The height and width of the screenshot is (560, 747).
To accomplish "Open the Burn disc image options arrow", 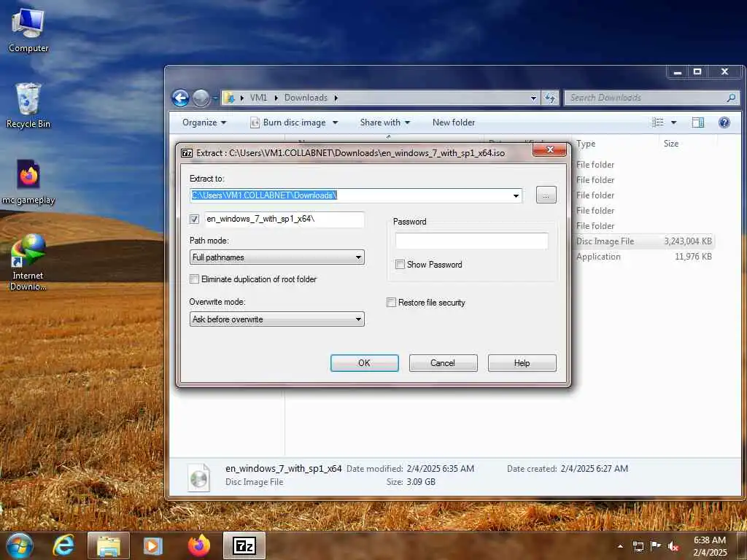I will 336,122.
